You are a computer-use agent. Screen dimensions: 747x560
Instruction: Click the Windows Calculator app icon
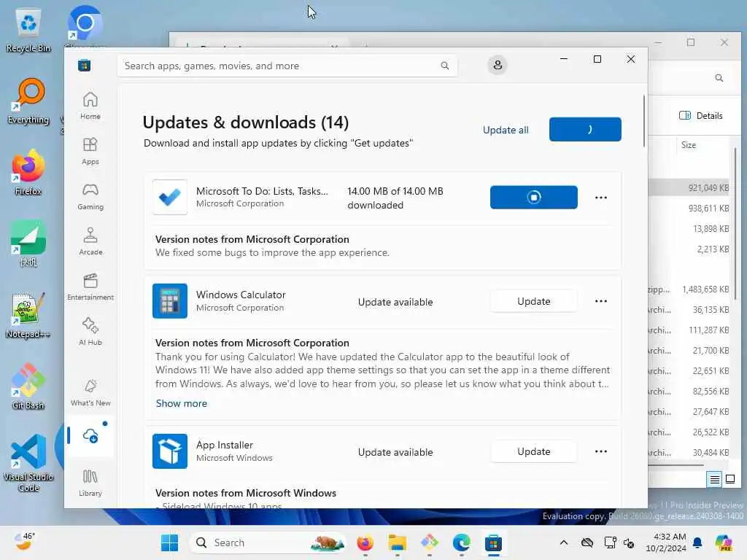169,301
